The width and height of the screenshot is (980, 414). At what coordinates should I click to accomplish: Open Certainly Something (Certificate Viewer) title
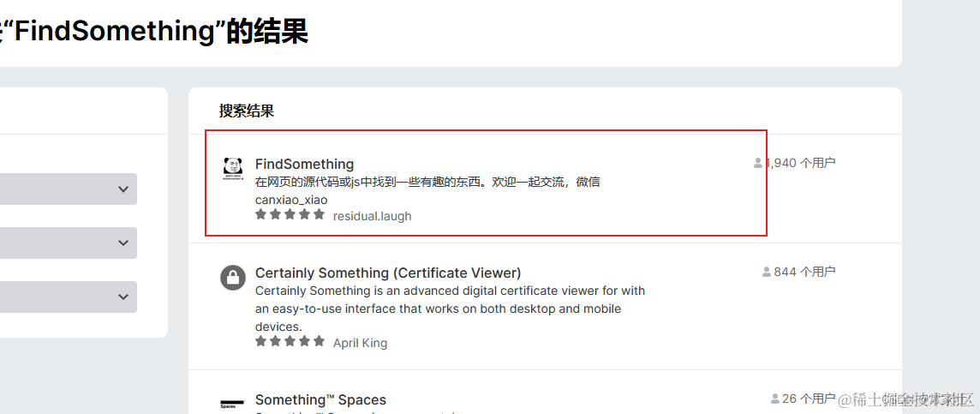[388, 273]
